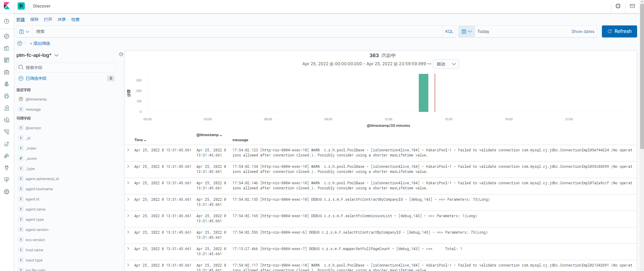Screen dimensions: 644x271
Task: Open Metrics icon in sidebar
Action: [7, 108]
